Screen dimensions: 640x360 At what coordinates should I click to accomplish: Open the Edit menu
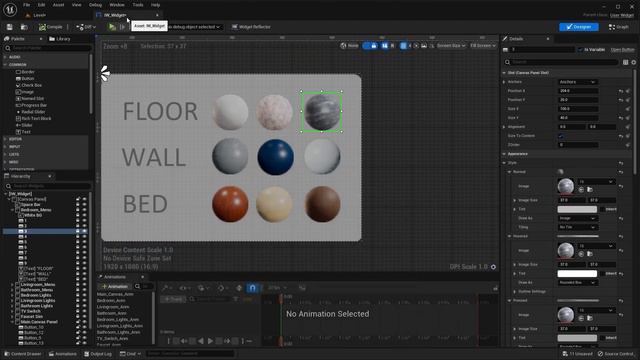point(41,5)
